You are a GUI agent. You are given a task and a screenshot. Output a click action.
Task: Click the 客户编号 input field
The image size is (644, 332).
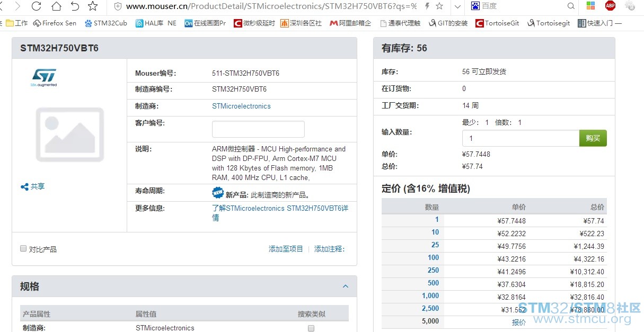[258, 129]
